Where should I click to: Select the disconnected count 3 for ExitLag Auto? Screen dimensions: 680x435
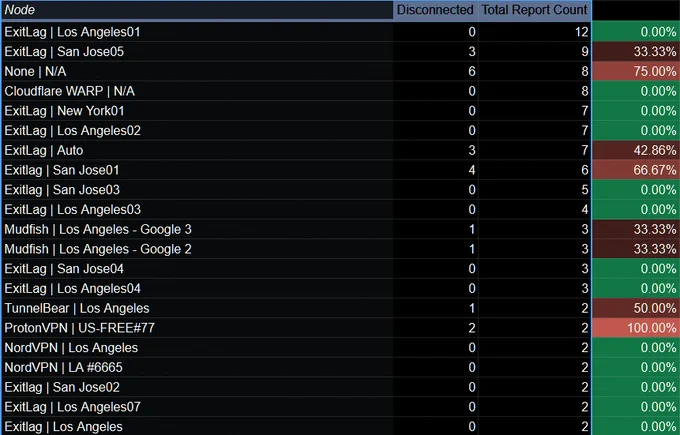coord(435,150)
